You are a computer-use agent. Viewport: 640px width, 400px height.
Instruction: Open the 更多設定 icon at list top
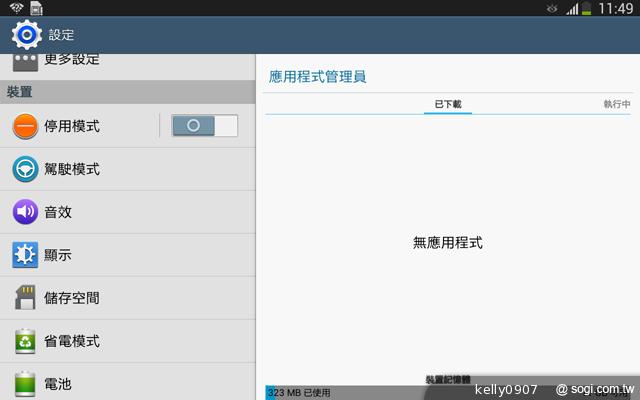[x=25, y=63]
